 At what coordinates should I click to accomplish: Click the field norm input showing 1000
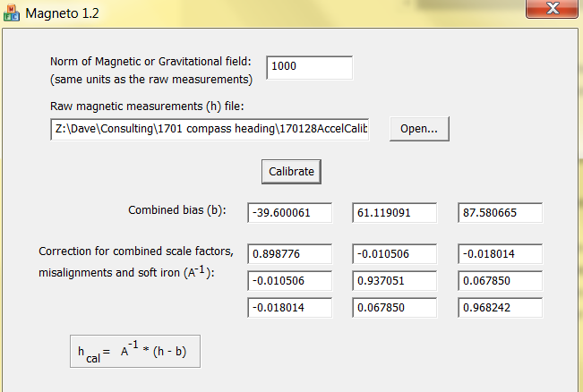(309, 67)
